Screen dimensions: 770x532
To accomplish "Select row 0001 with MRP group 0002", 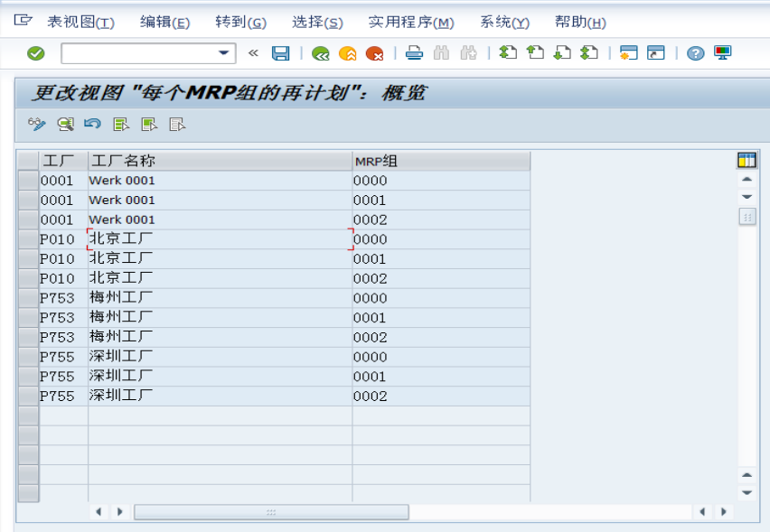I will 28,219.
